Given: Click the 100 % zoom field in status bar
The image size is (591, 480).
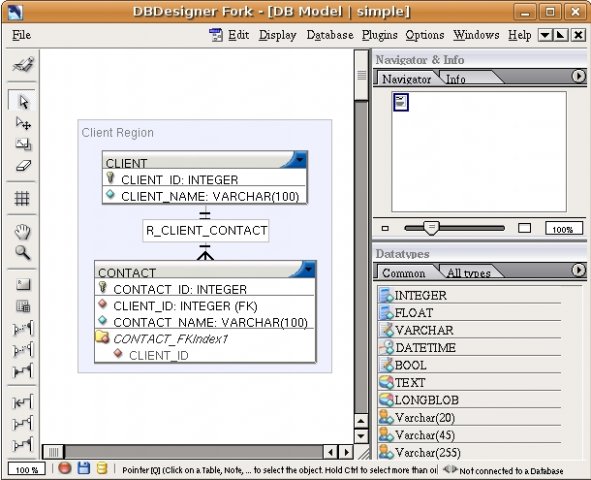Looking at the screenshot, I should 27,469.
